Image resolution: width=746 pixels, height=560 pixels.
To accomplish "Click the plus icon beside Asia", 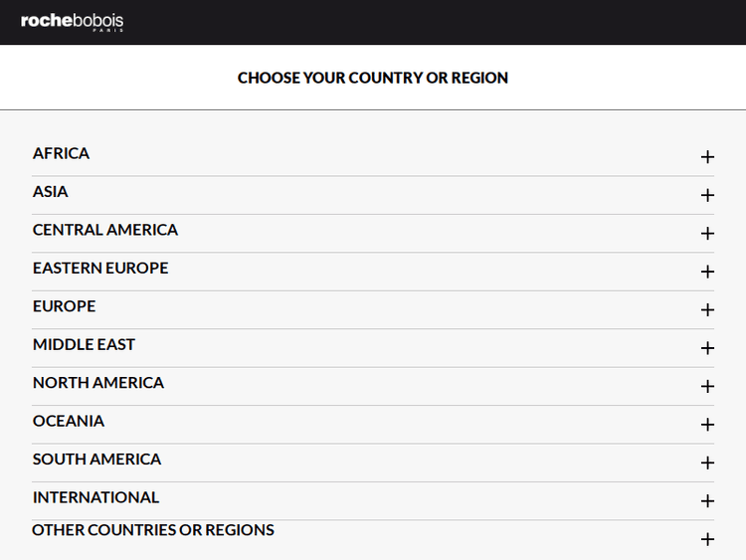I will point(707,195).
